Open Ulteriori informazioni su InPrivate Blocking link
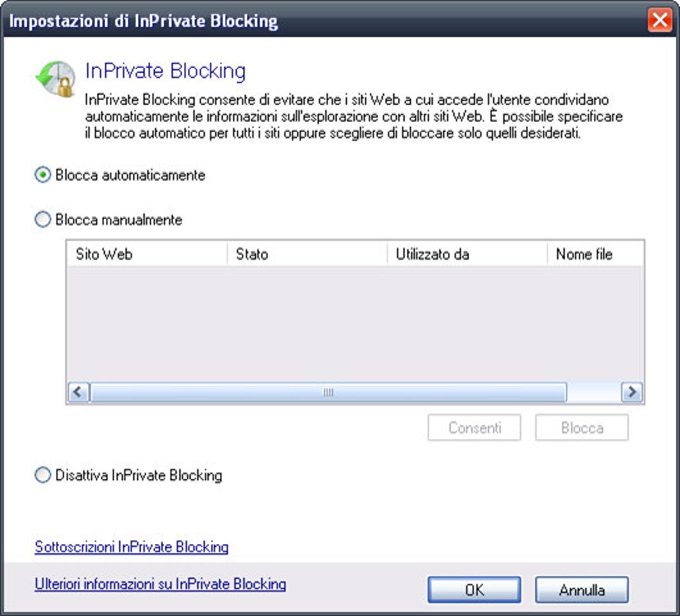Viewport: 680px width, 616px height. [161, 584]
